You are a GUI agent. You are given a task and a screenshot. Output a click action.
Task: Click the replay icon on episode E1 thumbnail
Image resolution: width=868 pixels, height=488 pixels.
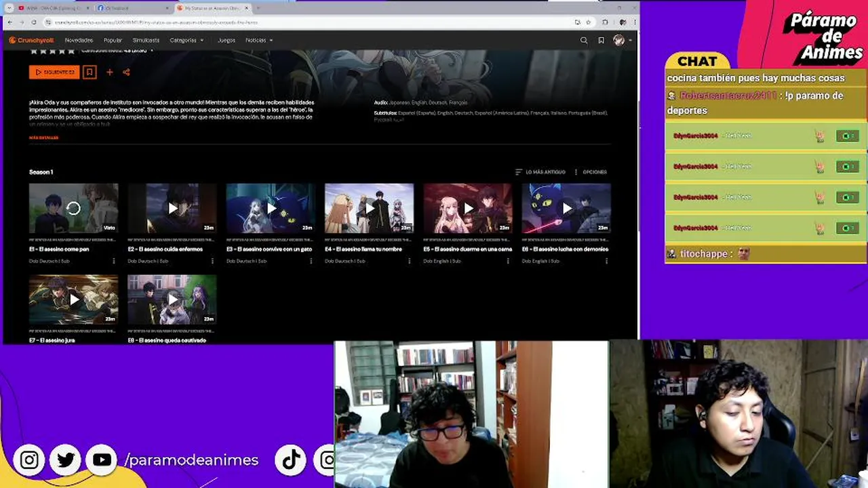point(73,209)
